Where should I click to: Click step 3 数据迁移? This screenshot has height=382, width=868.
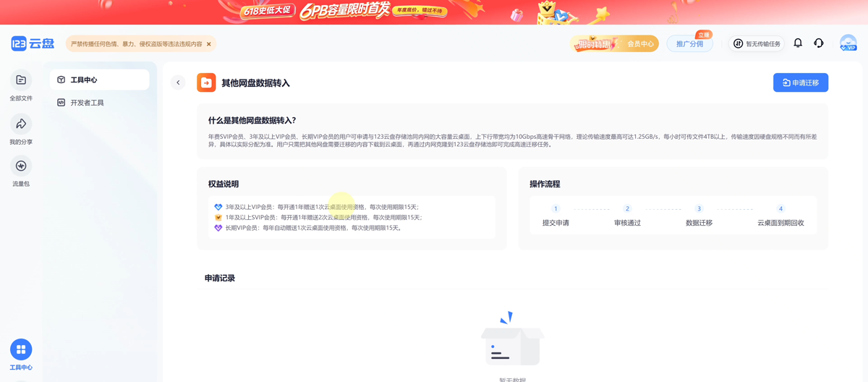tap(699, 216)
